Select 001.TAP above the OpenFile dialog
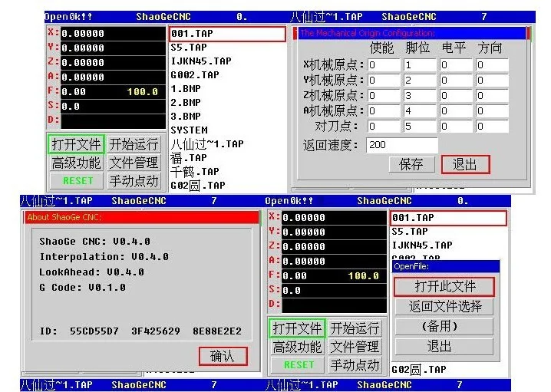 (448, 218)
